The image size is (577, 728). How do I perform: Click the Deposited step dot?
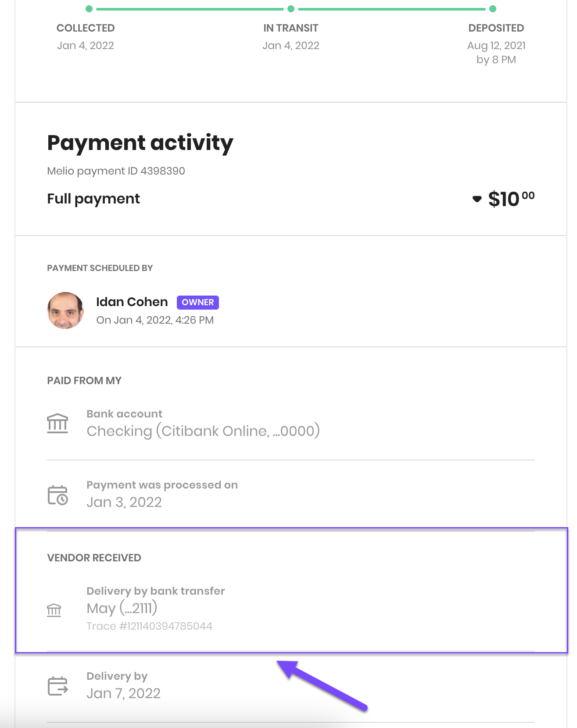(x=493, y=9)
